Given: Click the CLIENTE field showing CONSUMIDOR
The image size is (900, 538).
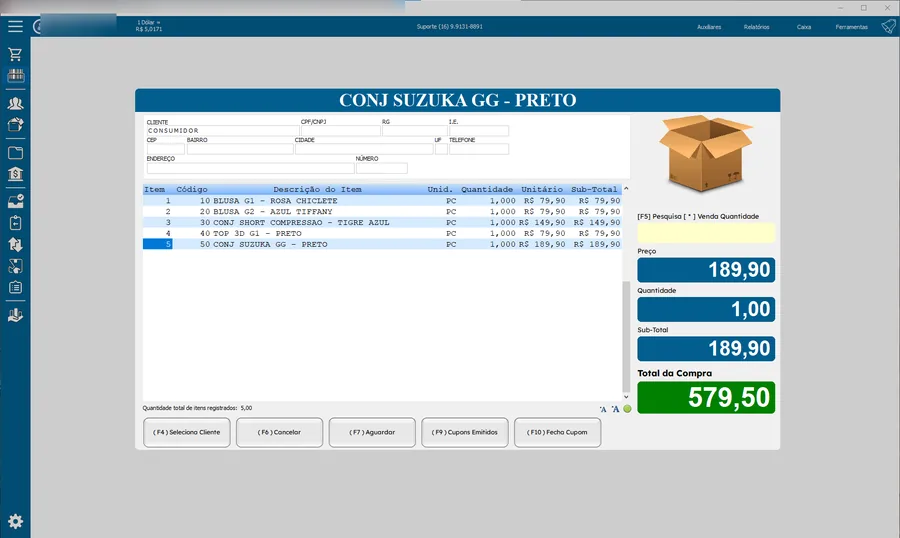Looking at the screenshot, I should pyautogui.click(x=222, y=131).
